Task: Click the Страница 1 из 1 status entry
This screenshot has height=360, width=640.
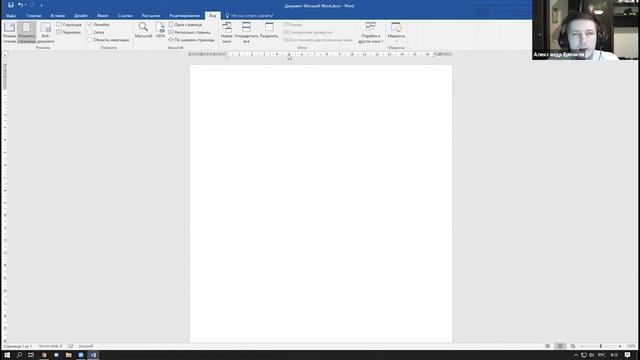Action: (x=18, y=346)
